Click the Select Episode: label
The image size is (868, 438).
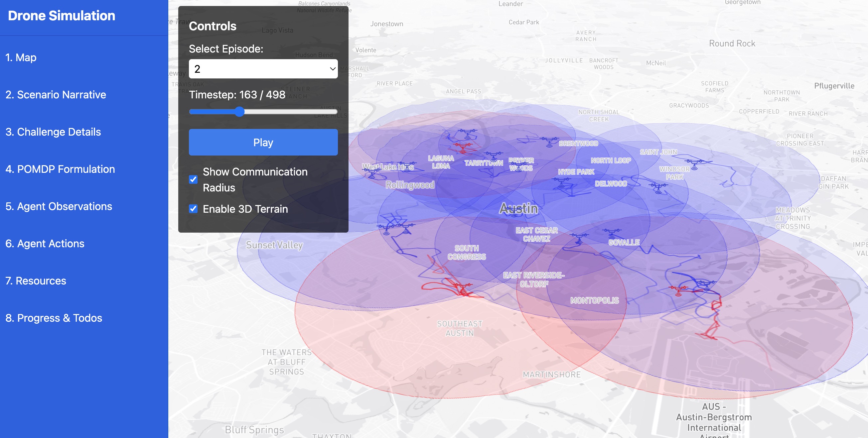point(226,49)
